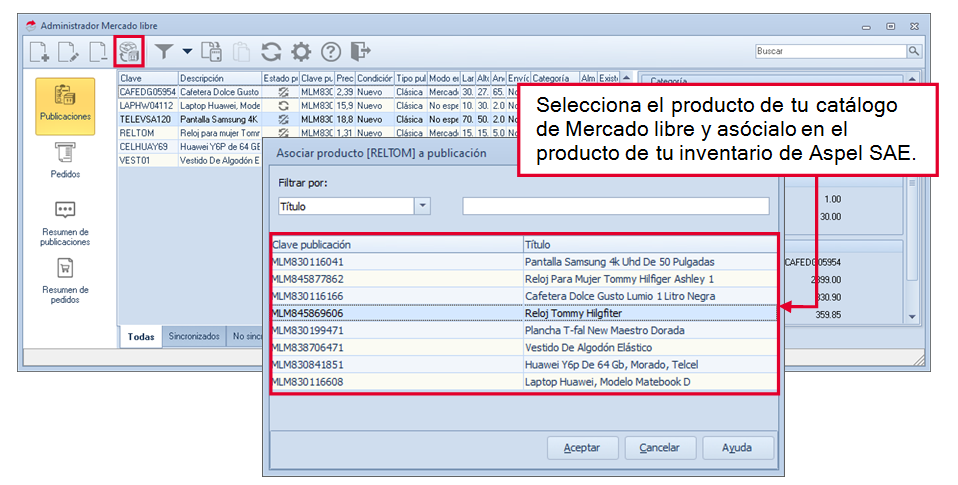
Task: Select Publicaciones in the sidebar
Action: [65, 105]
